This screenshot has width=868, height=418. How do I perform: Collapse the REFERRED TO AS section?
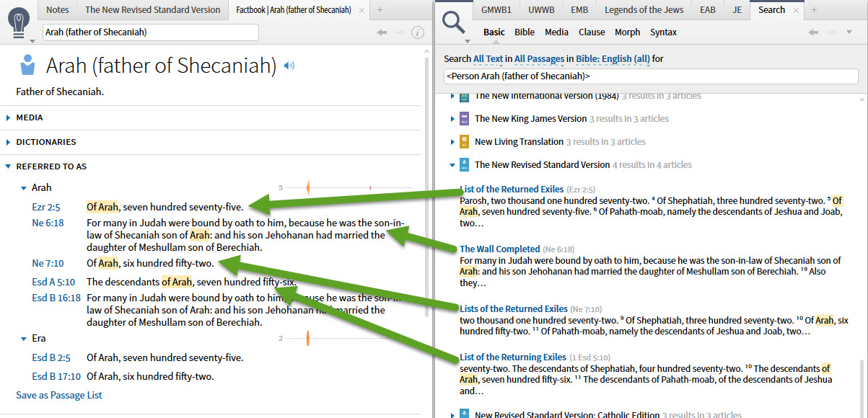pos(7,166)
